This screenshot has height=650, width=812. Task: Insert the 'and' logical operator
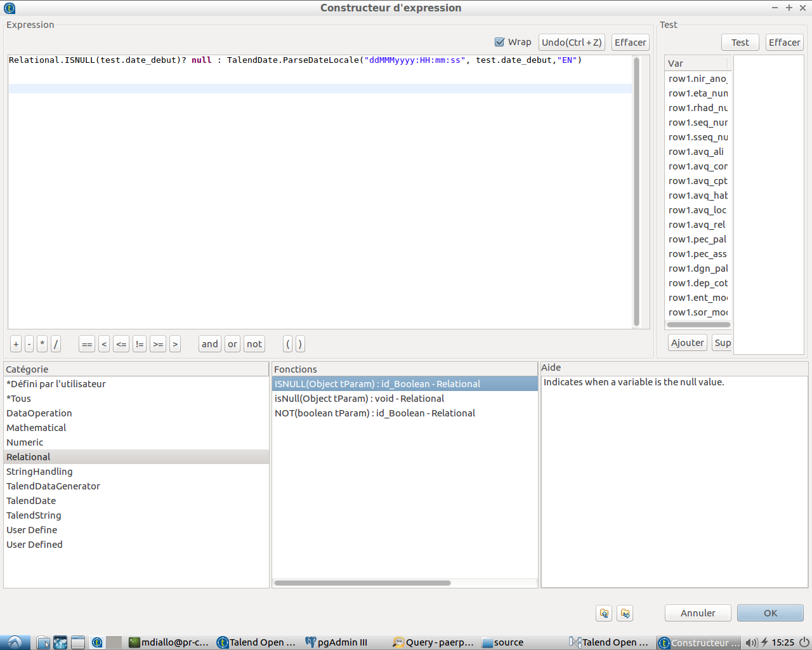click(210, 344)
